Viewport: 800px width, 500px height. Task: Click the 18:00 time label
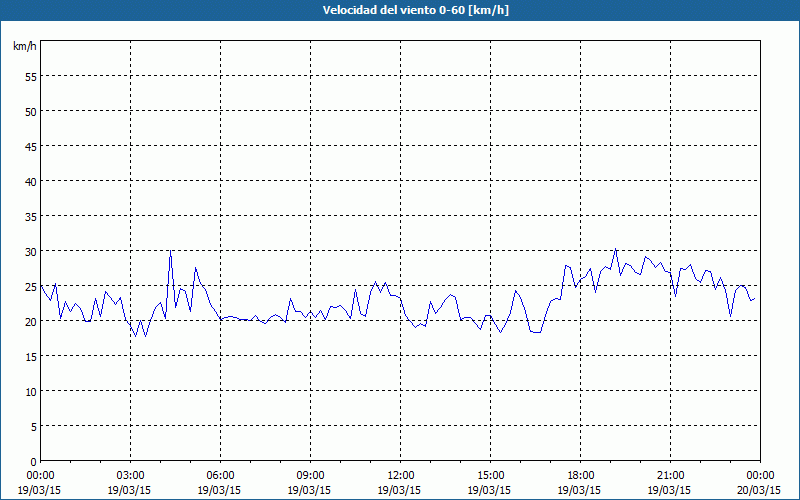click(581, 476)
